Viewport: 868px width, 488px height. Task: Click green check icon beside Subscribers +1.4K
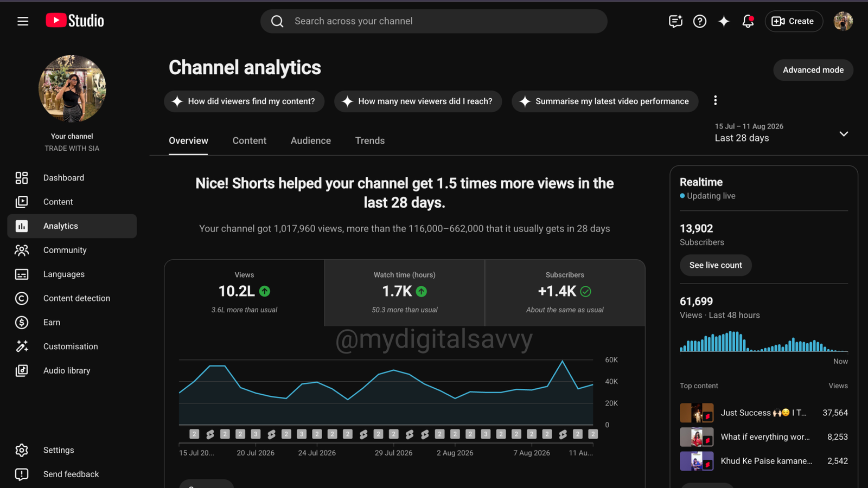[585, 292]
